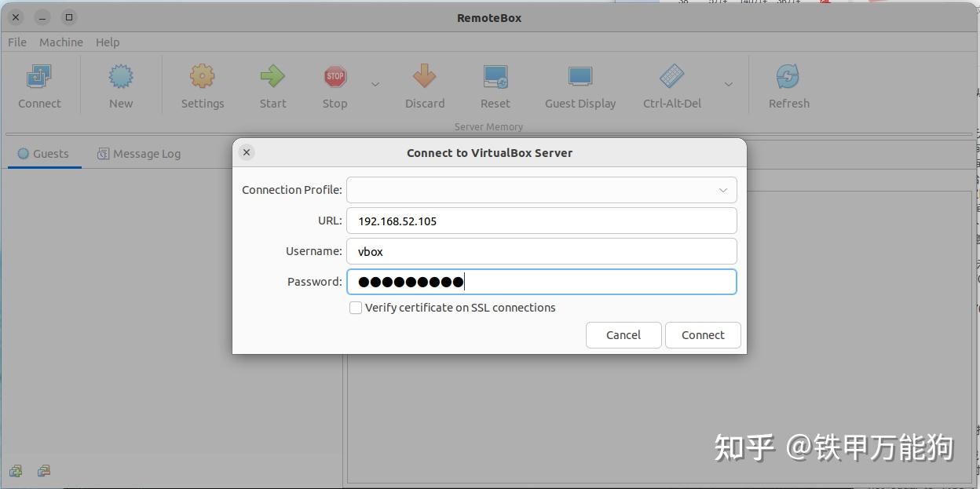Viewport: 980px width, 489px height.
Task: Switch to the Message Log tab
Action: click(x=139, y=154)
